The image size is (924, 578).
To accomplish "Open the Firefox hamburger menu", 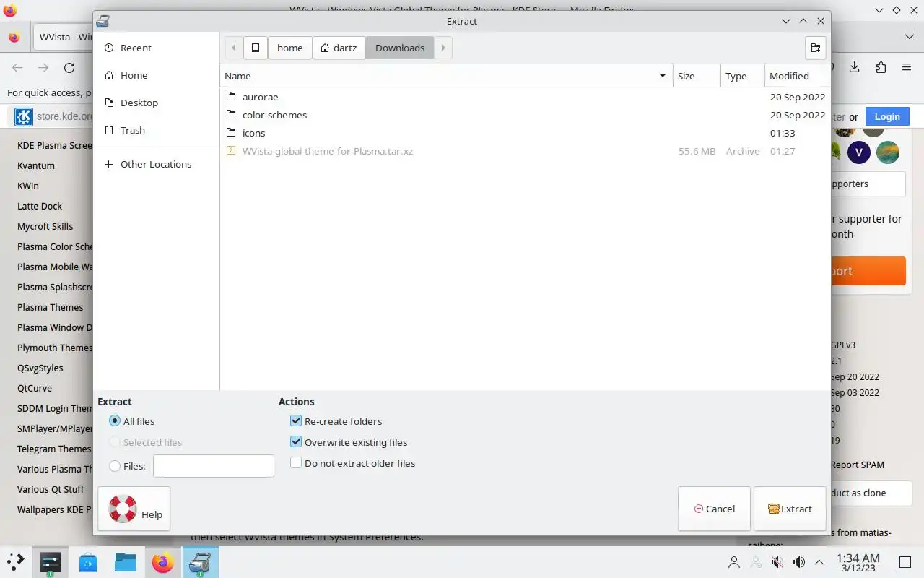I will click(907, 67).
